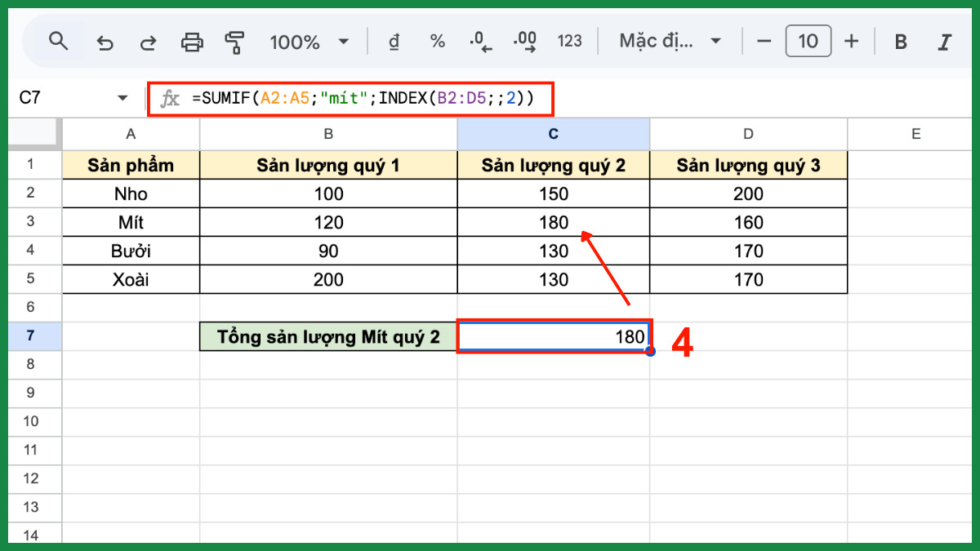Select column C header
Viewport: 980px width, 551px height.
click(x=553, y=134)
